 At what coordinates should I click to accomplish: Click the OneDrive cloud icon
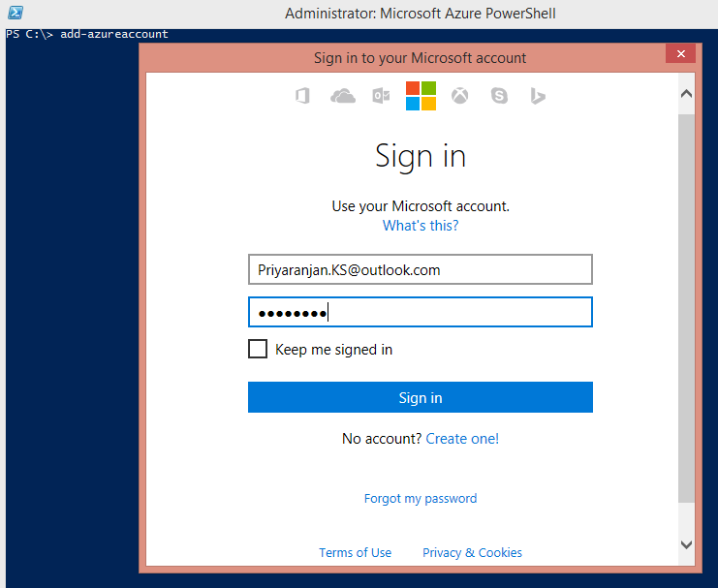click(342, 96)
